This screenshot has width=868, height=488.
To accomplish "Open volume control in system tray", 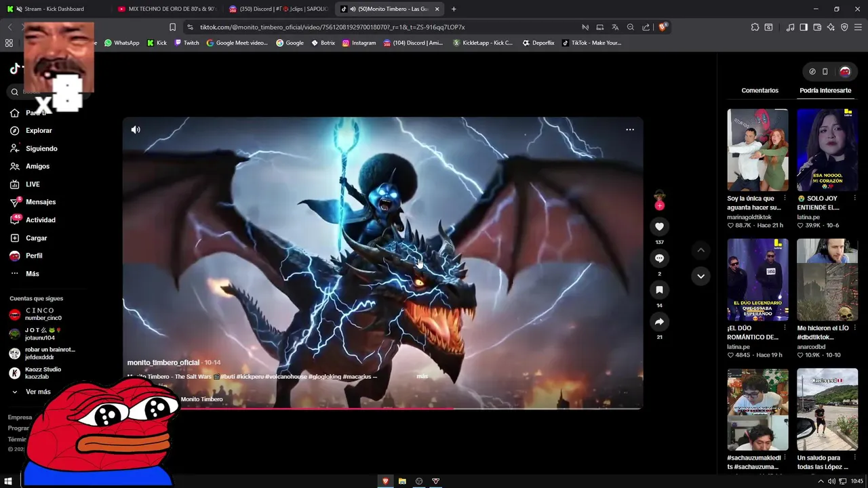I will pyautogui.click(x=831, y=481).
